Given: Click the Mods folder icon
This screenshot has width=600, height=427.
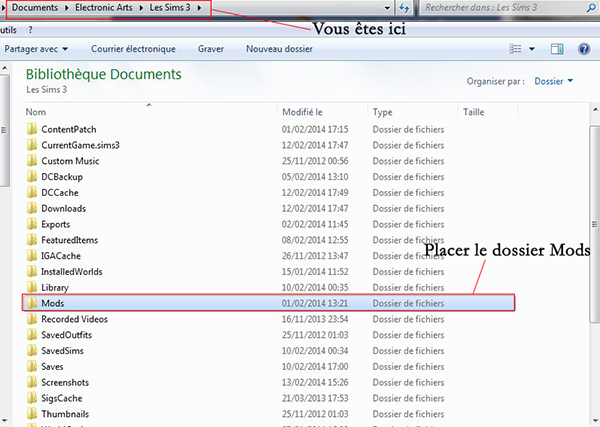Looking at the screenshot, I should pyautogui.click(x=31, y=302).
